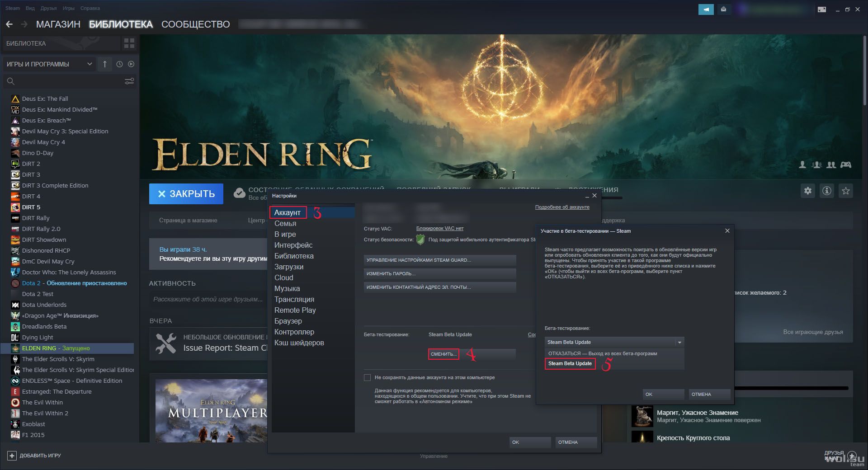This screenshot has height=470, width=868.
Task: Click ИЗМЕНИТЬ КОНТАКТНЫЙ АДРЕС ЭЛ. ПОЧТЫ button
Action: coord(440,287)
